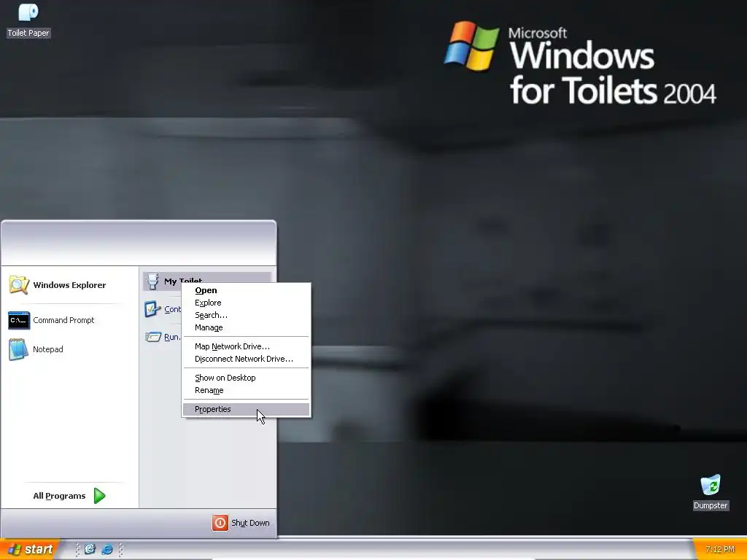Click the My Toilet icon
This screenshot has width=747, height=560.
pos(152,281)
